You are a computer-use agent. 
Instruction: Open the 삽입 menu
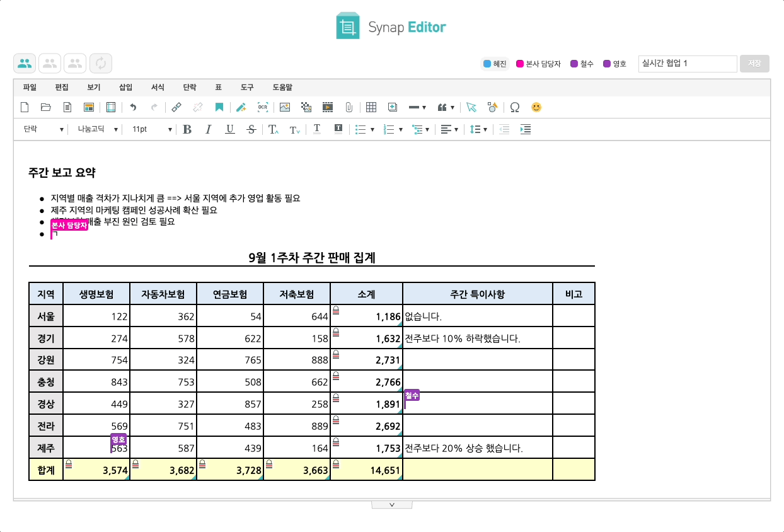pos(125,87)
